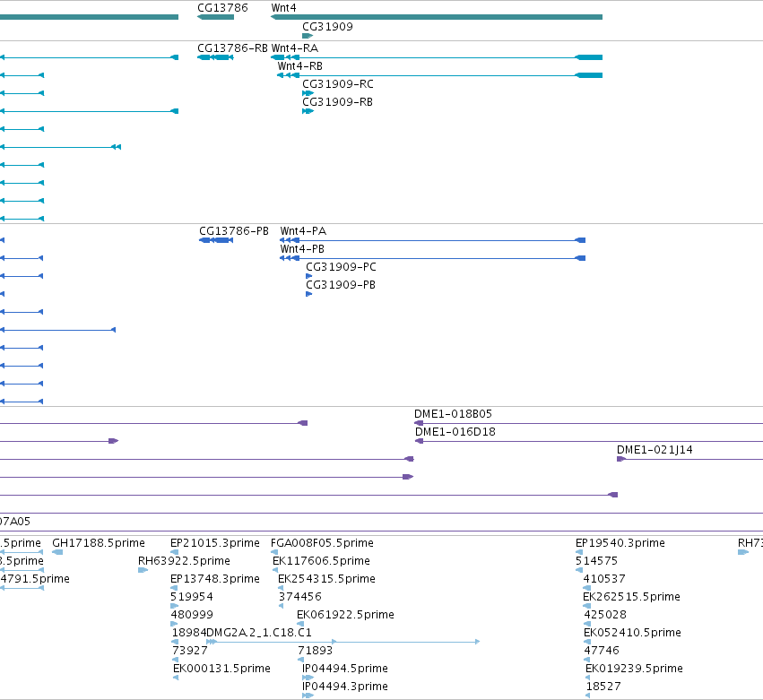
Task: Click the CG31909-PB protein label
Action: pos(341,285)
